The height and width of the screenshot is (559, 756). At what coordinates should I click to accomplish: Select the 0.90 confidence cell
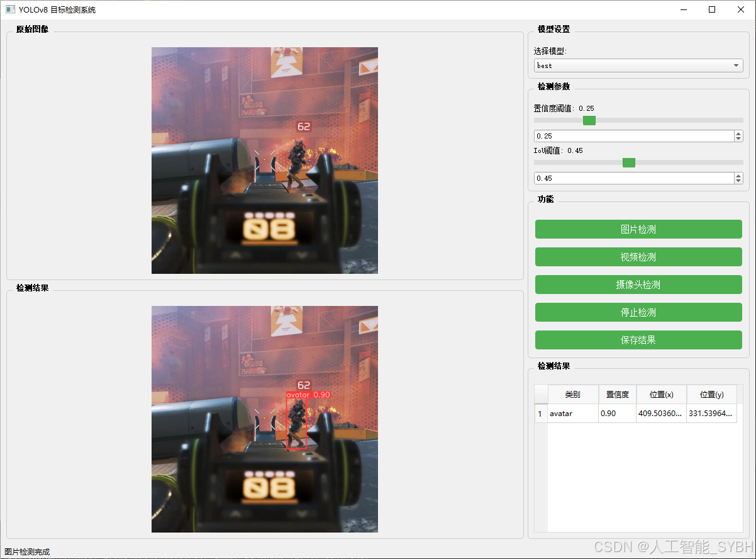coord(618,414)
